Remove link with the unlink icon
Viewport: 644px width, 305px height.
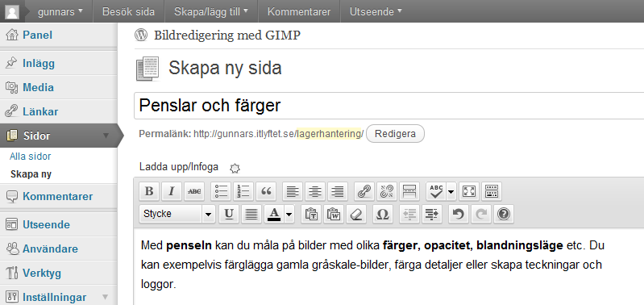387,191
